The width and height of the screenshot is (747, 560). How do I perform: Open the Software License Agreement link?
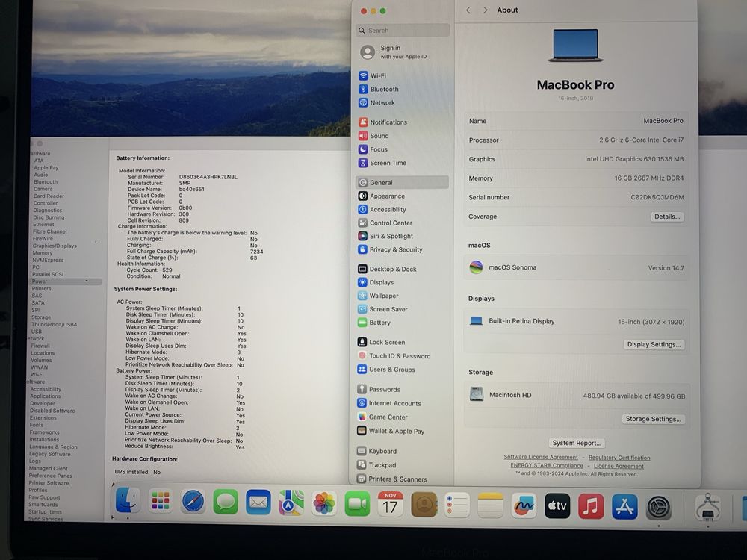click(x=541, y=457)
